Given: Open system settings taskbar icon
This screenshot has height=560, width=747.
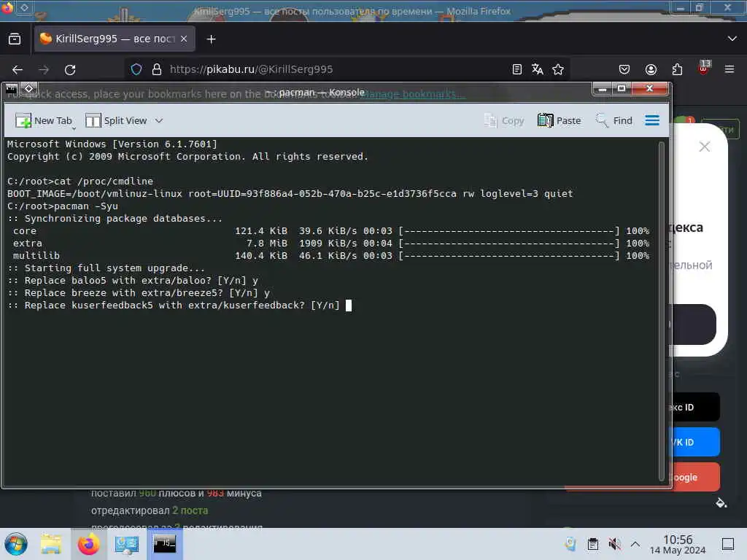Looking at the screenshot, I should click(x=127, y=544).
